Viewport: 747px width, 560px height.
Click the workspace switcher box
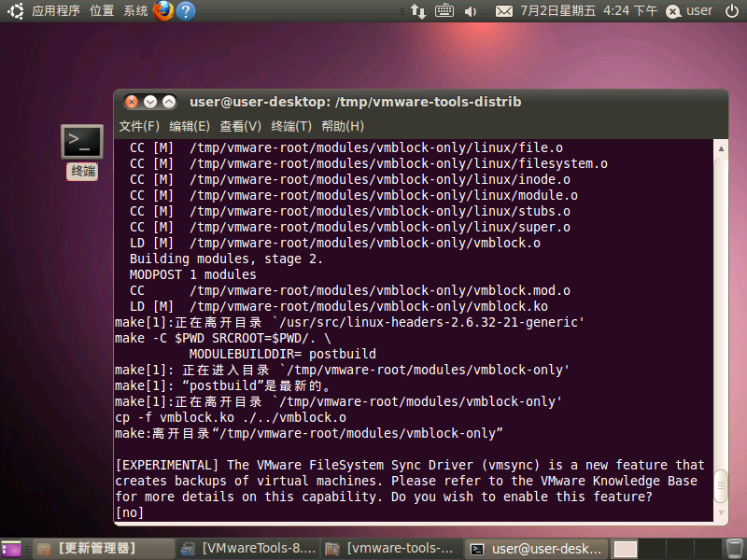click(x=626, y=549)
